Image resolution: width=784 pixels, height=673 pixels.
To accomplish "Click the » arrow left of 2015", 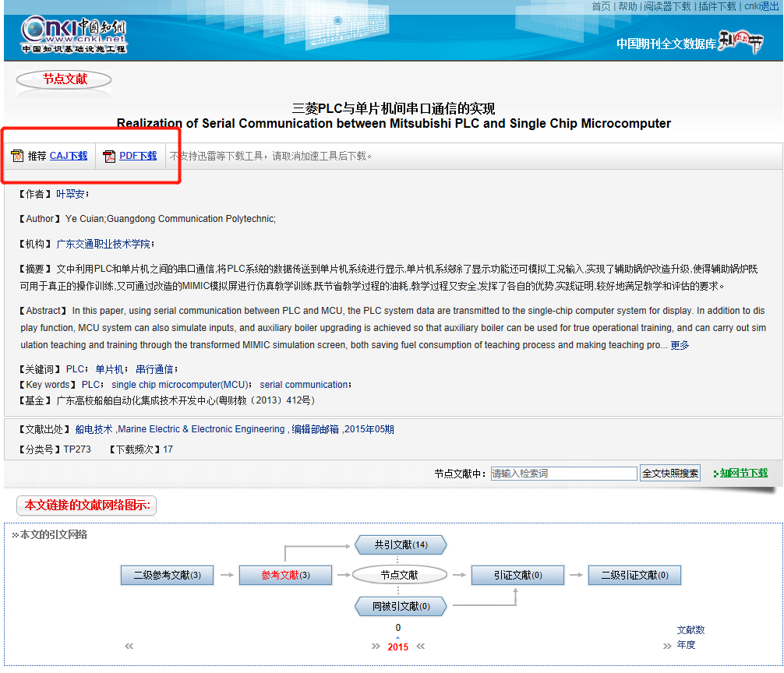I will point(376,646).
